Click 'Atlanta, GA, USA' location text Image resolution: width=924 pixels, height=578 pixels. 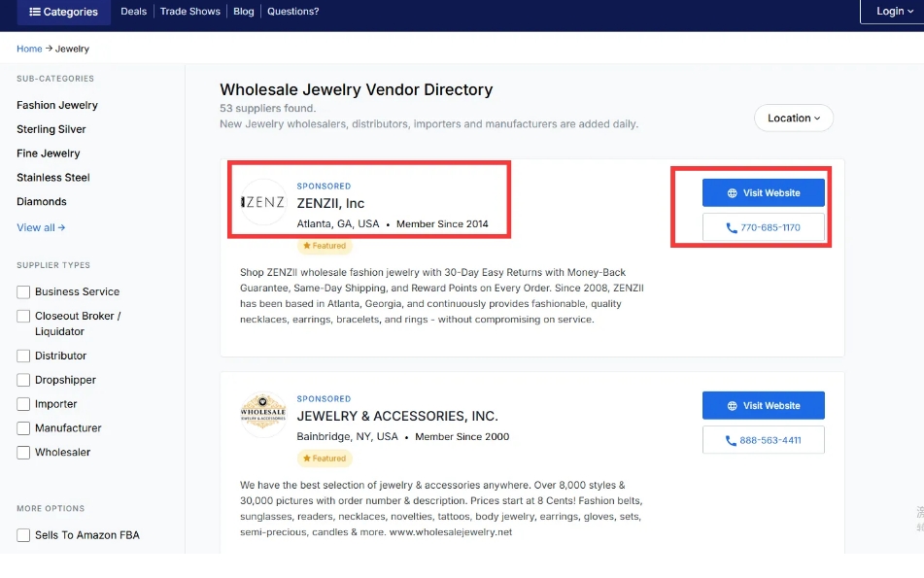point(338,223)
